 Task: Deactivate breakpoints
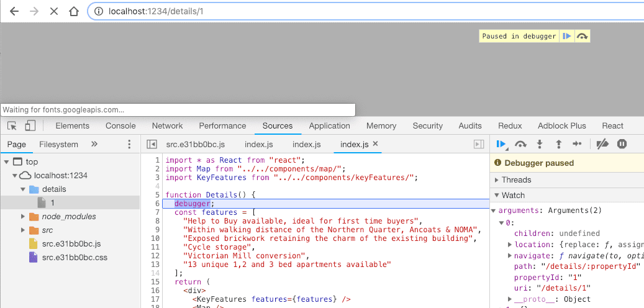point(602,143)
